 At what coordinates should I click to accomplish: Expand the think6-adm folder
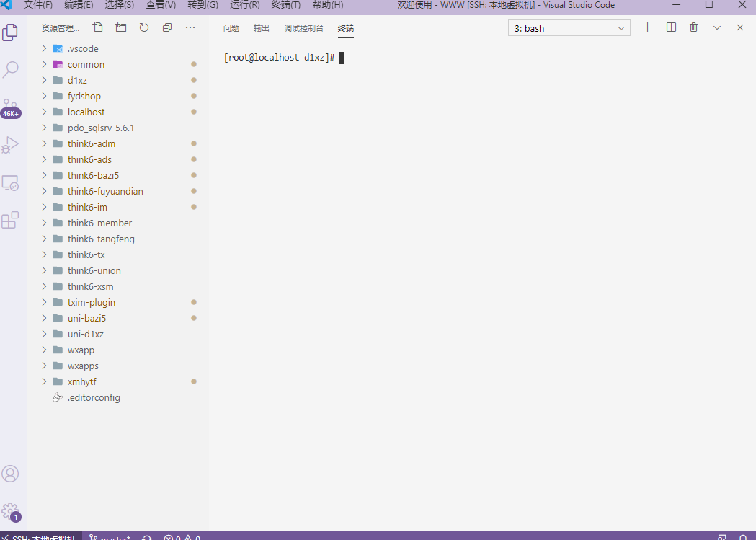[x=44, y=143]
